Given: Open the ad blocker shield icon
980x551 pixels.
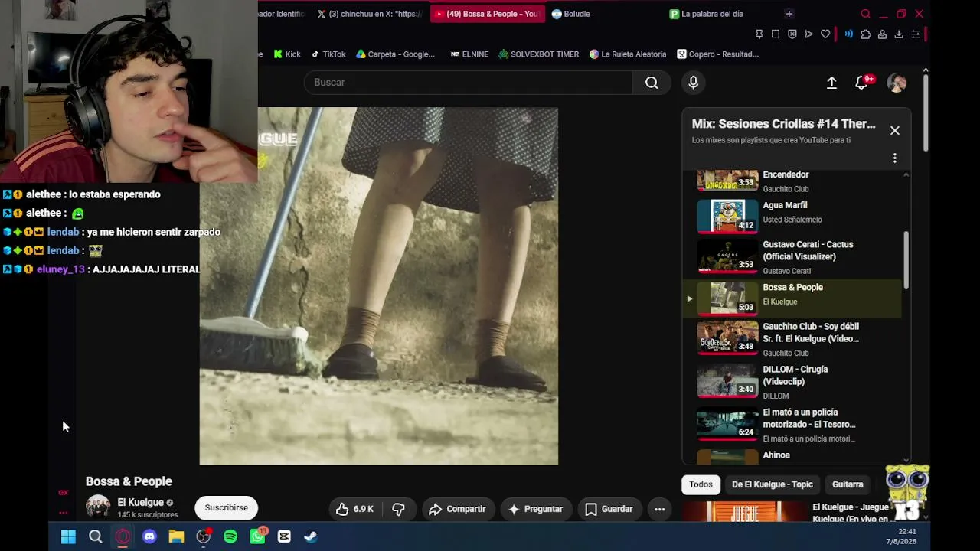Looking at the screenshot, I should (x=792, y=34).
